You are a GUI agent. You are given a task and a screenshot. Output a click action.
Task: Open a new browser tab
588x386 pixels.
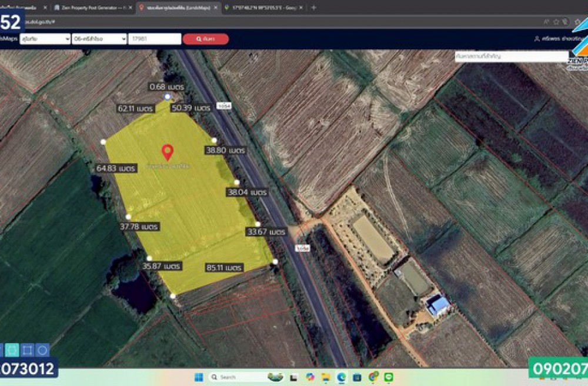click(x=313, y=8)
